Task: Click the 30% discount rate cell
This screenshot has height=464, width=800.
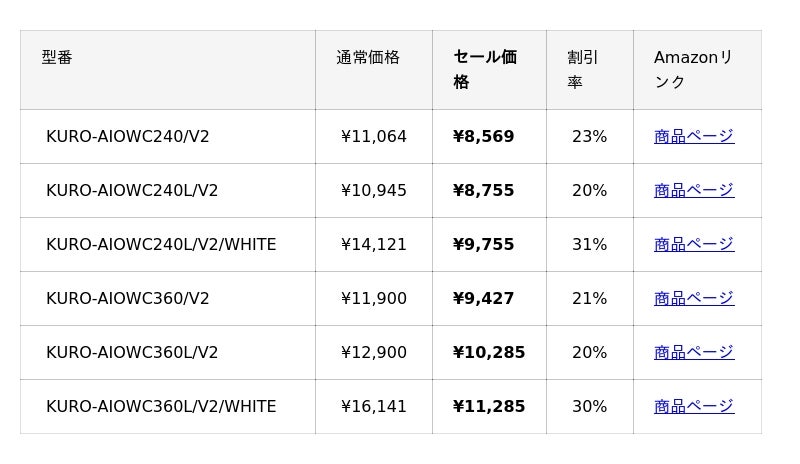Action: point(589,406)
